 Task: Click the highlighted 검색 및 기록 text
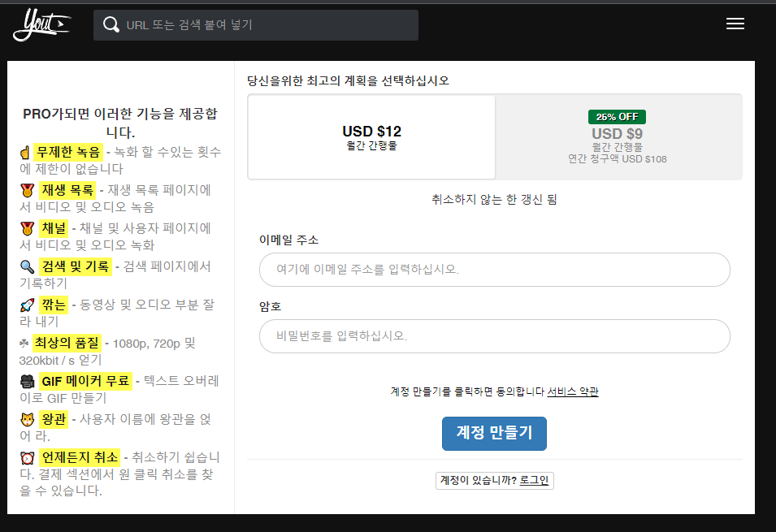pyautogui.click(x=76, y=266)
